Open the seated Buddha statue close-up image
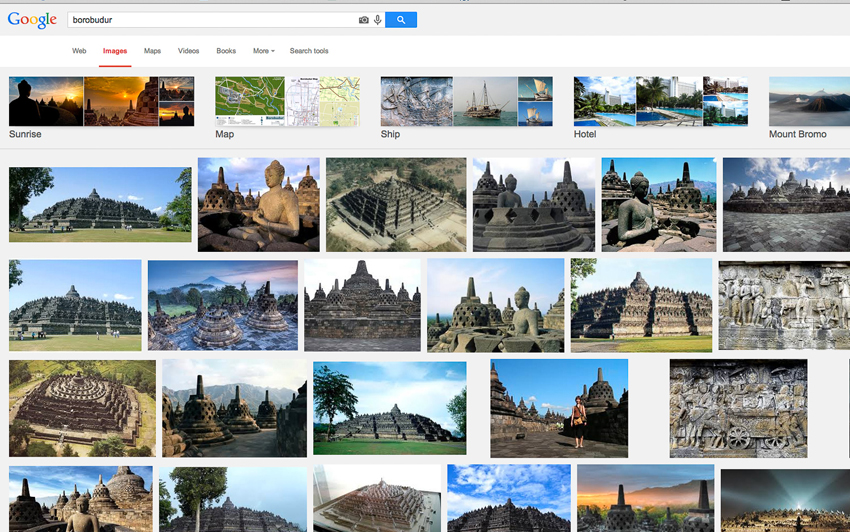850x532 pixels. pos(258,204)
